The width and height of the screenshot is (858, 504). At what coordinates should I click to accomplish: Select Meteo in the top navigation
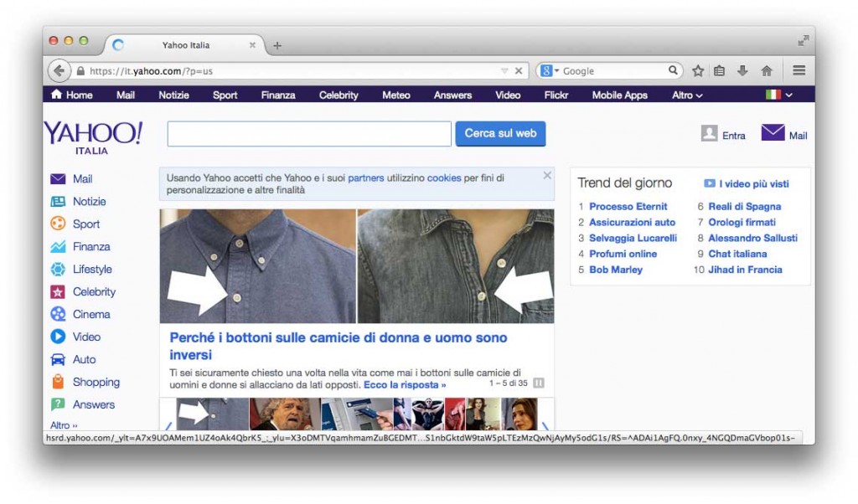coord(395,95)
